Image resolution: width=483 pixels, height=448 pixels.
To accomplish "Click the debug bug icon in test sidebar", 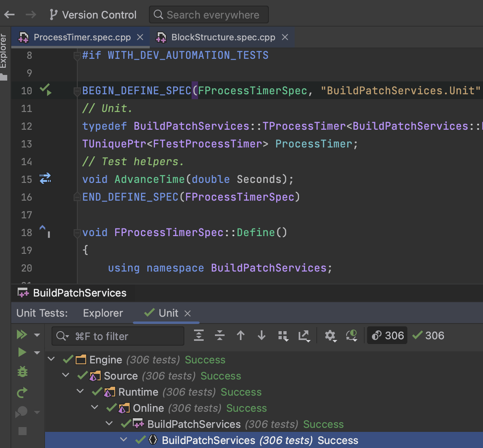I will (23, 371).
